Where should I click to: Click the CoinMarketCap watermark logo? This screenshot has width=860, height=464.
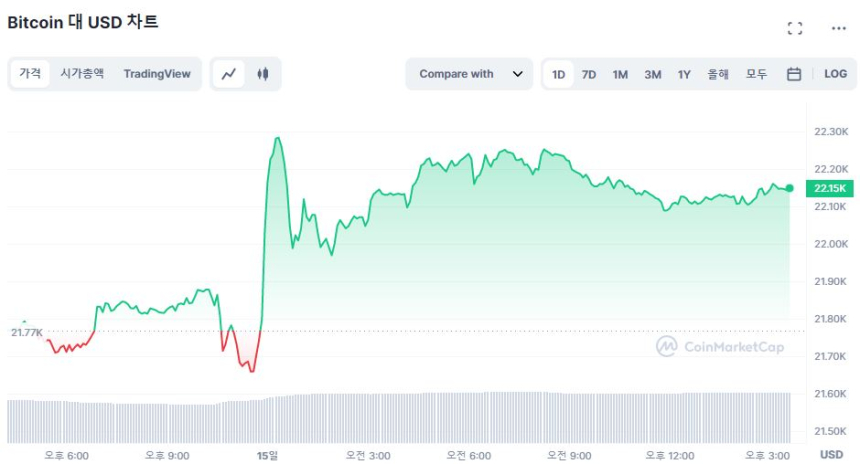(x=720, y=346)
